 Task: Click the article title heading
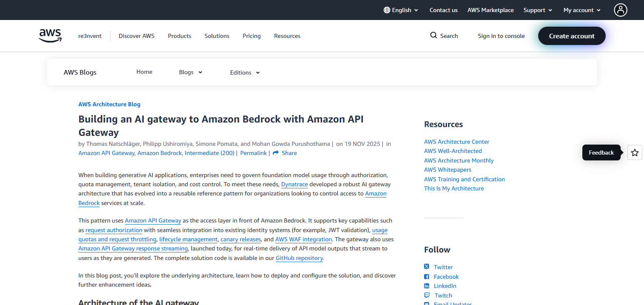(x=221, y=125)
